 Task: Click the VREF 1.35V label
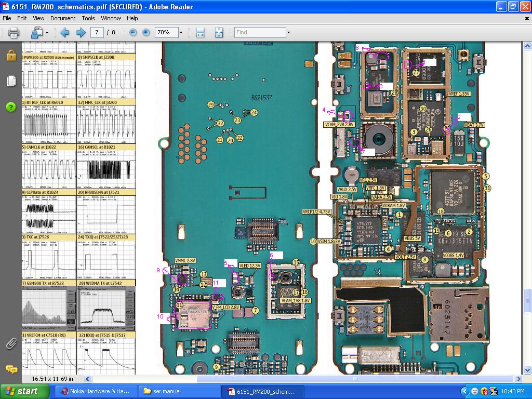[459, 94]
